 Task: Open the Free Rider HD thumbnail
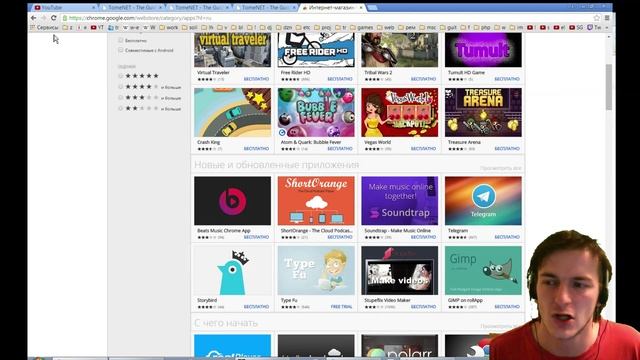(x=316, y=50)
